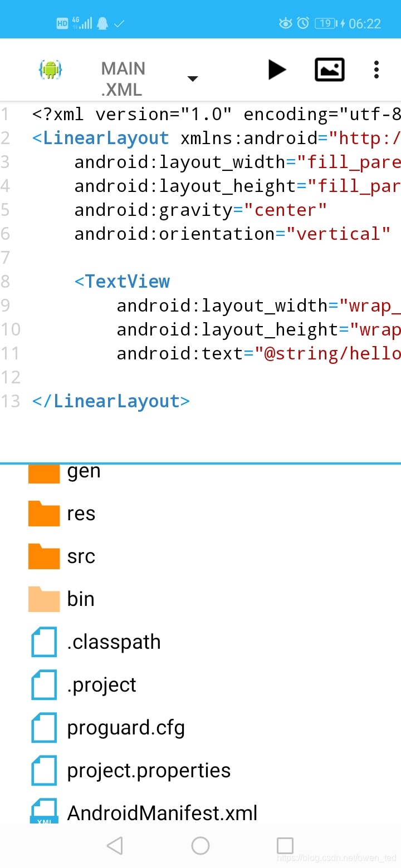Tap the 06:22 clock in status bar
This screenshot has width=401, height=868.
click(x=365, y=24)
